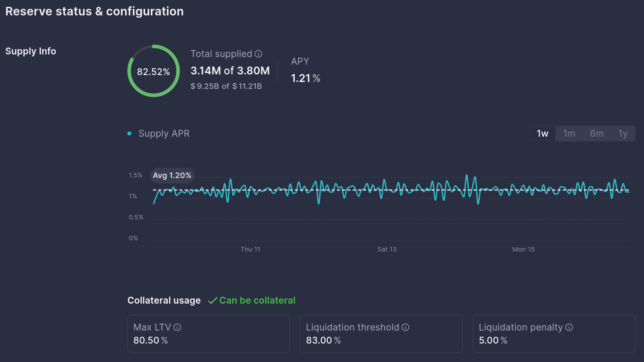Show the 1y chart range
Screen dimensions: 644x362
623,133
